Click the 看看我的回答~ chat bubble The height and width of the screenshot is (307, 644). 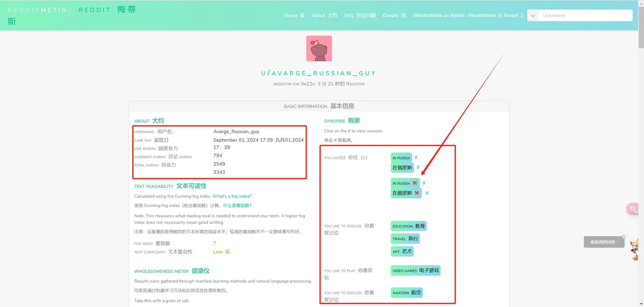(x=604, y=242)
